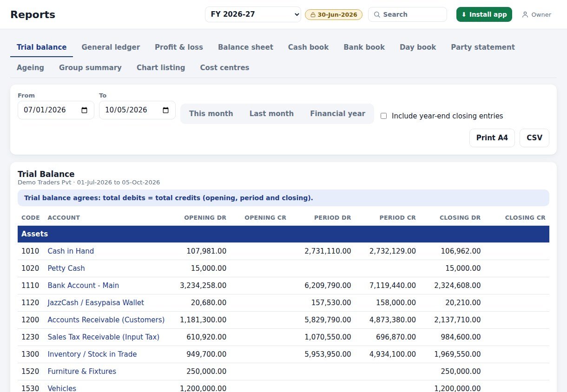
Task: Open the Bank Account - Main link
Action: pos(83,286)
